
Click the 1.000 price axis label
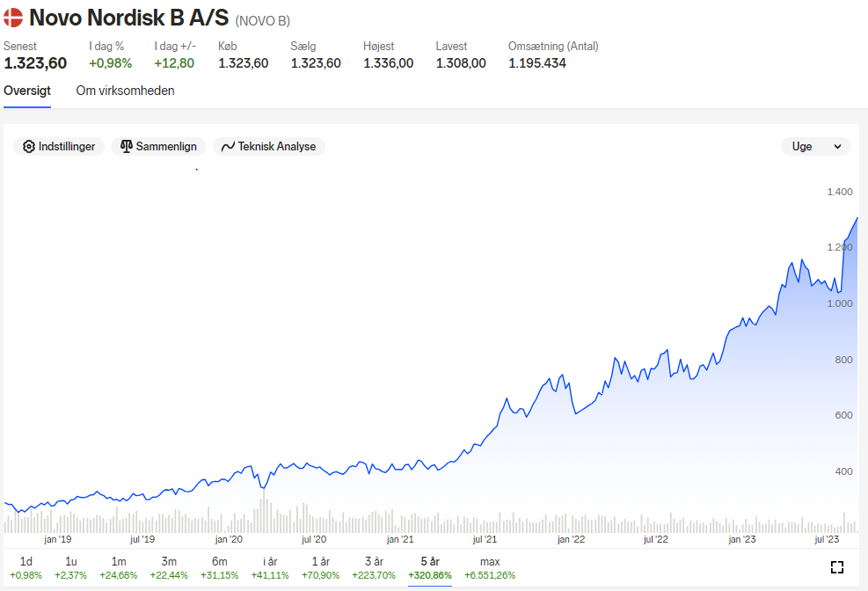click(x=840, y=303)
